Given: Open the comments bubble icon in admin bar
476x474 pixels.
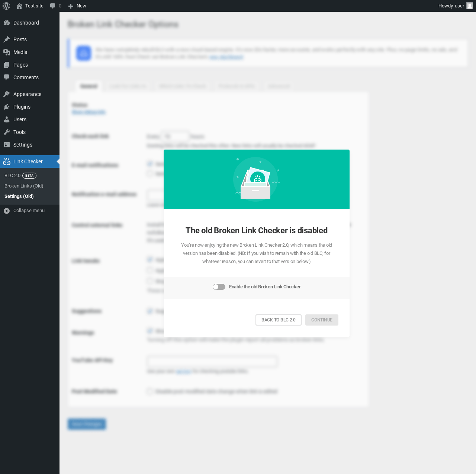Looking at the screenshot, I should (x=53, y=6).
